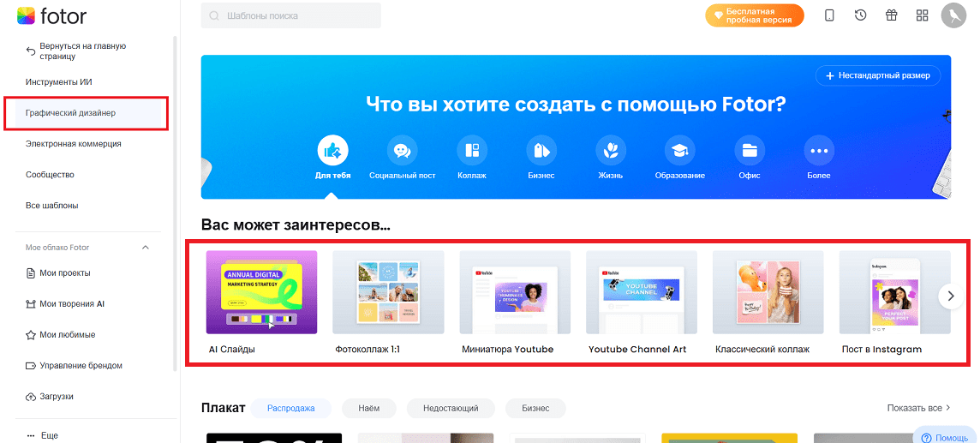980x443 pixels.
Task: Select the 'Коллаж' layout icon
Action: 472,151
